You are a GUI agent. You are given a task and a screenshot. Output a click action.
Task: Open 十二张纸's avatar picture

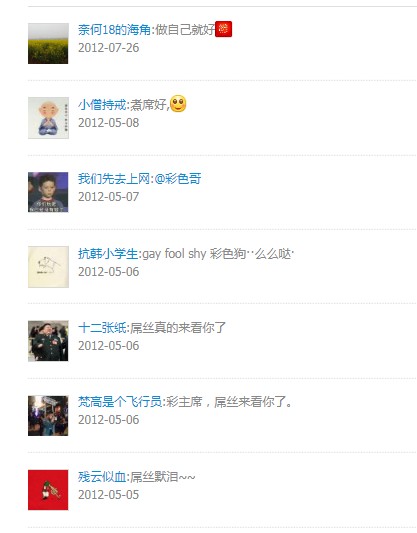point(48,341)
